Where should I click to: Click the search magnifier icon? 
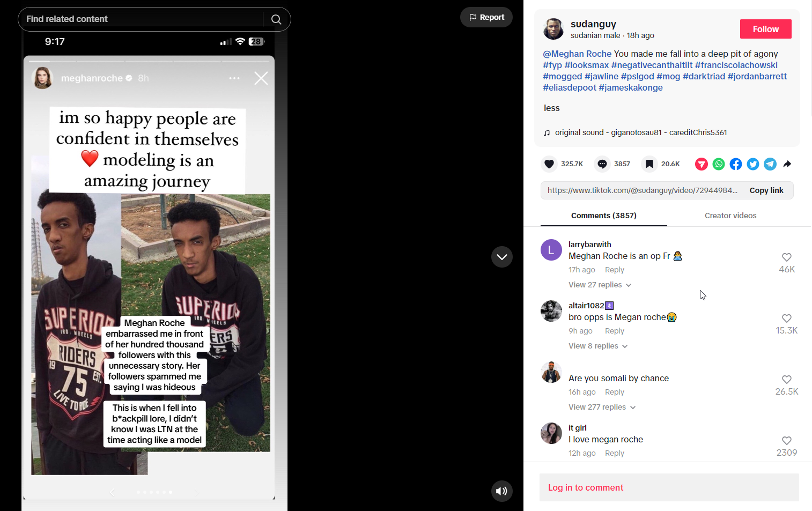[x=276, y=19]
